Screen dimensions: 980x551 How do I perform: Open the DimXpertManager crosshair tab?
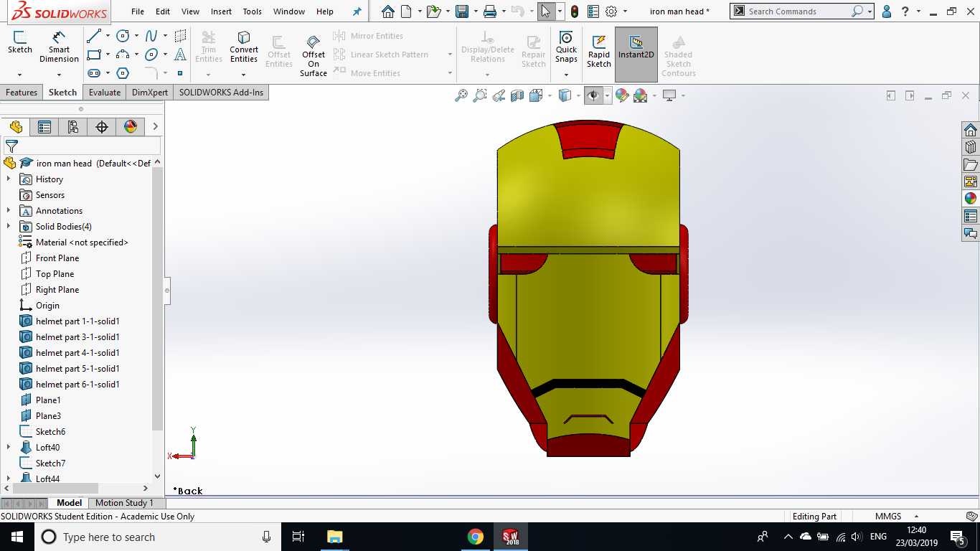(x=102, y=127)
